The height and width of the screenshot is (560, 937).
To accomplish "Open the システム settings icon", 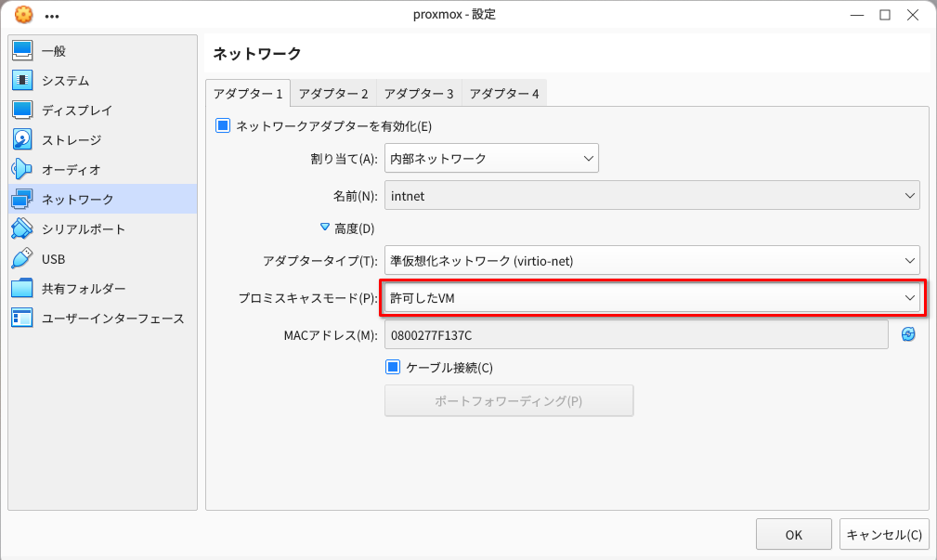I will pos(22,80).
